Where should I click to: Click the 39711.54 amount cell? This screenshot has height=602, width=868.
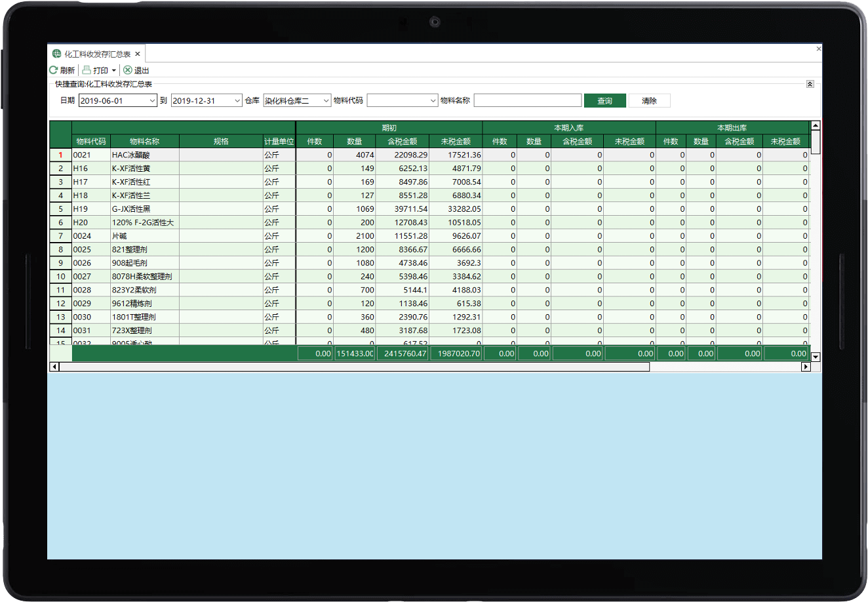(403, 209)
